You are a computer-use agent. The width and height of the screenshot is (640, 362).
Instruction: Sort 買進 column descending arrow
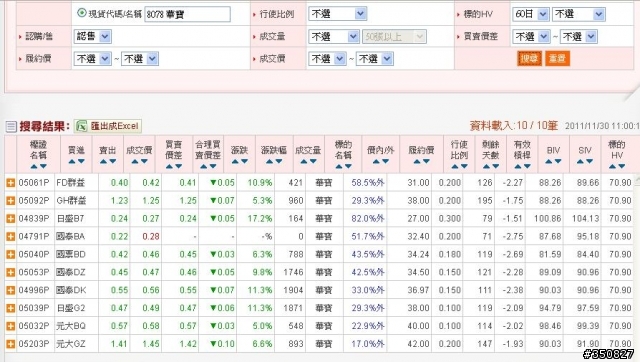(x=81, y=162)
